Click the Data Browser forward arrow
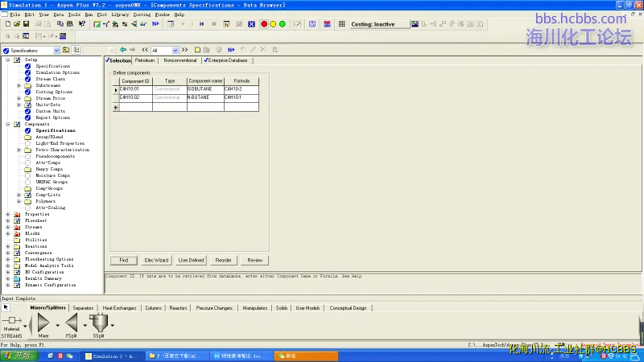644x362 pixels. (x=132, y=50)
